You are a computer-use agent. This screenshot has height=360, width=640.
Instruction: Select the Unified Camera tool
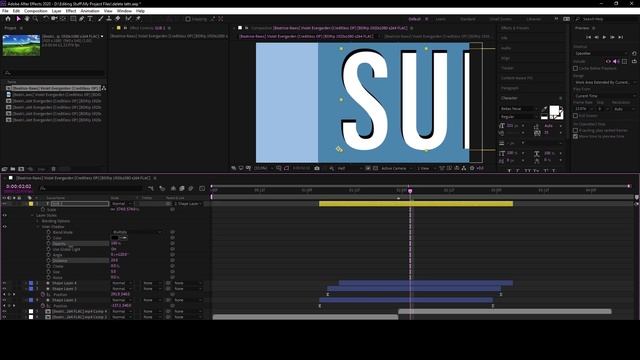point(54,19)
